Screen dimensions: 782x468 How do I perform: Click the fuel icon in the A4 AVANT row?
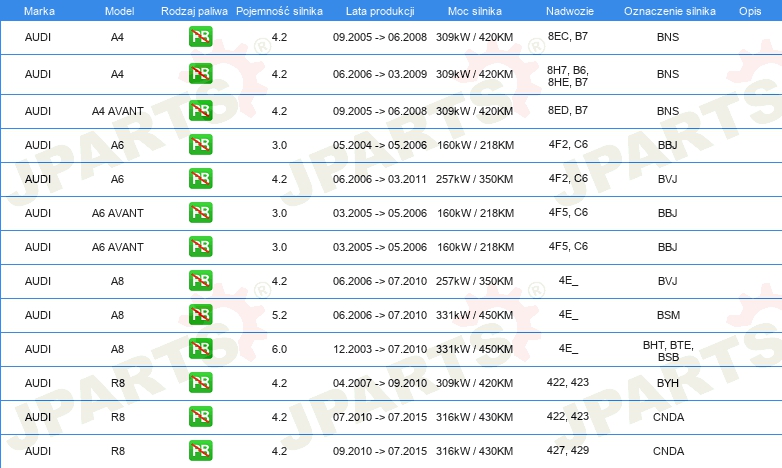200,110
